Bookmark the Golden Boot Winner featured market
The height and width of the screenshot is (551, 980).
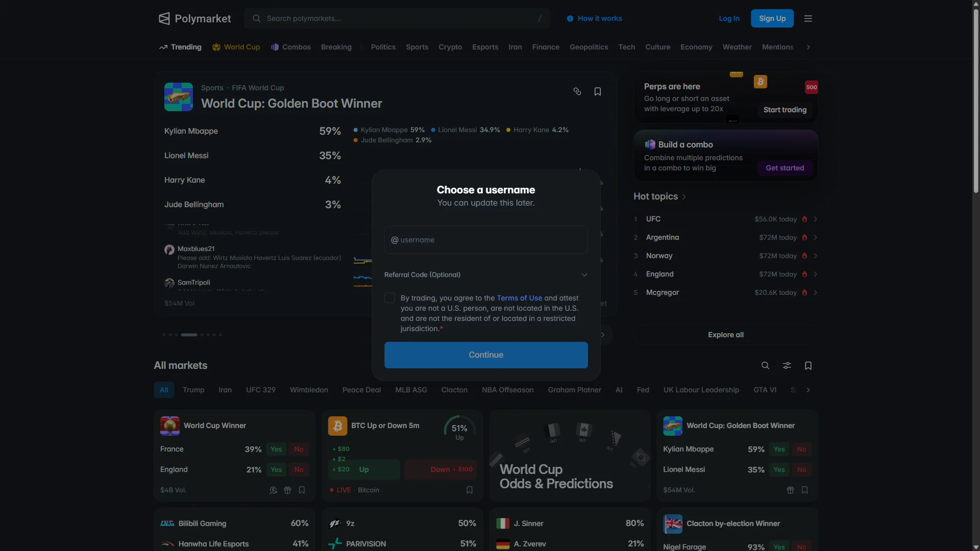(x=598, y=91)
